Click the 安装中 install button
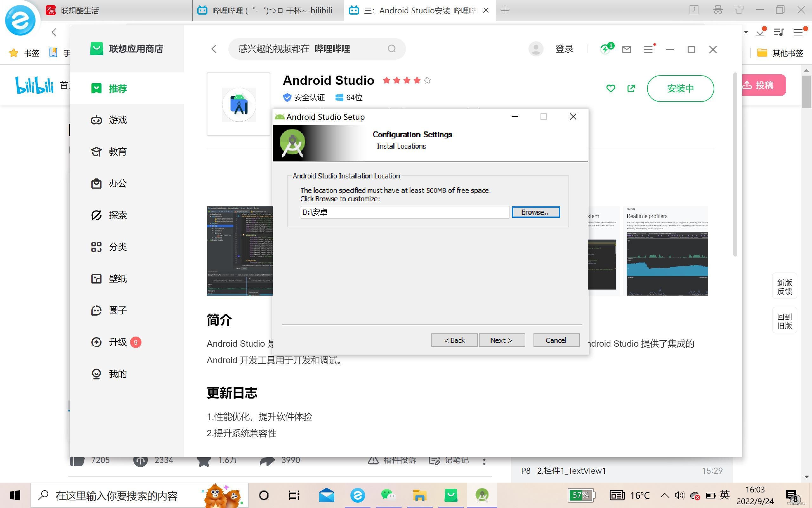 click(x=680, y=88)
